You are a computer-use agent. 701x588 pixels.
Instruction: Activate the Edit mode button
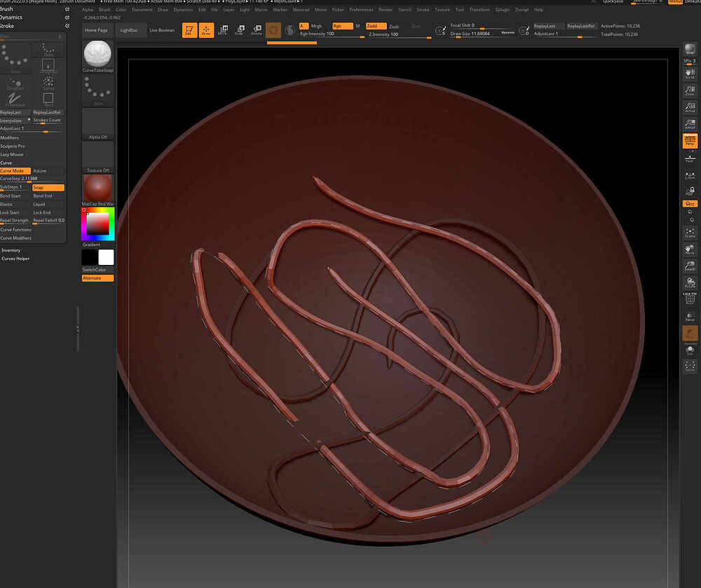(189, 30)
